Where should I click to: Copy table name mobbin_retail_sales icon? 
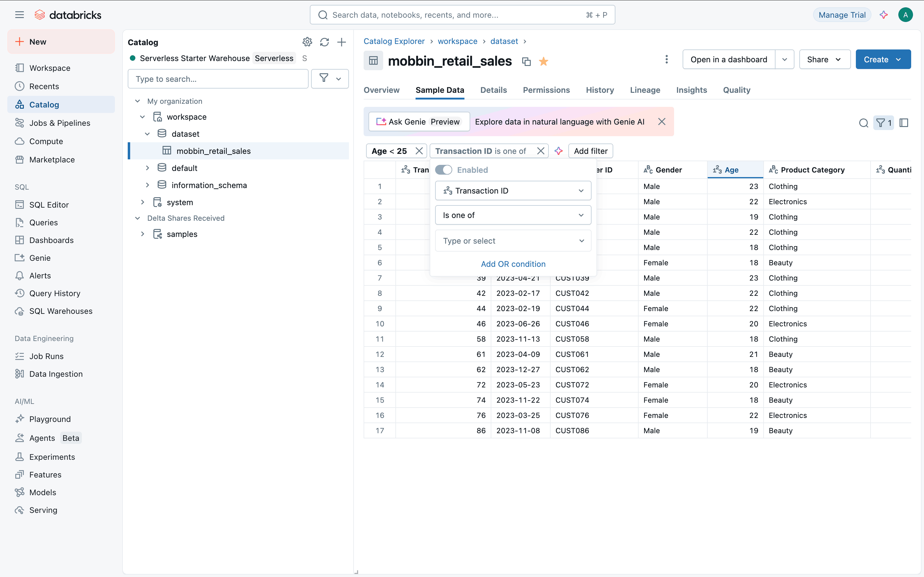pos(526,61)
